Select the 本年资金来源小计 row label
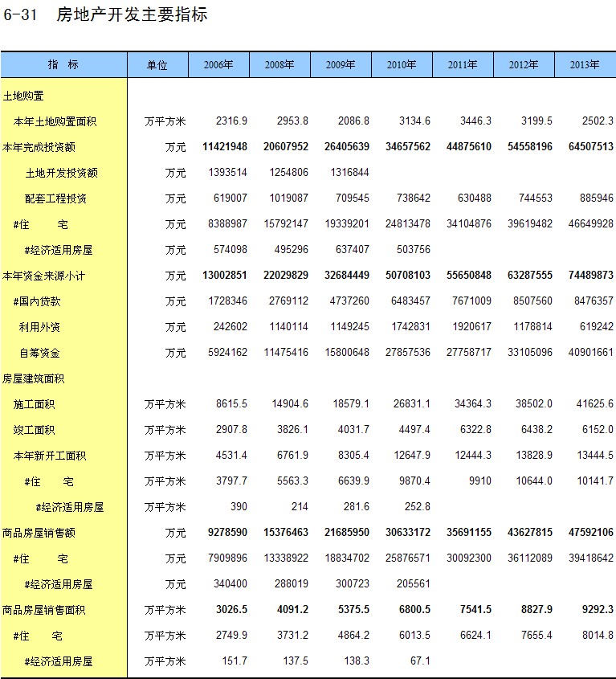The width and height of the screenshot is (616, 679). pos(43,276)
